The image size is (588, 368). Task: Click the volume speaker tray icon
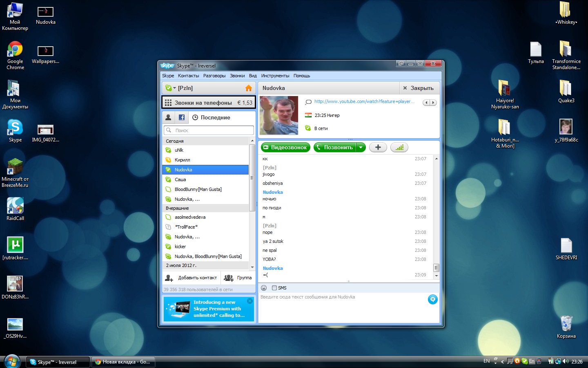[x=566, y=361]
